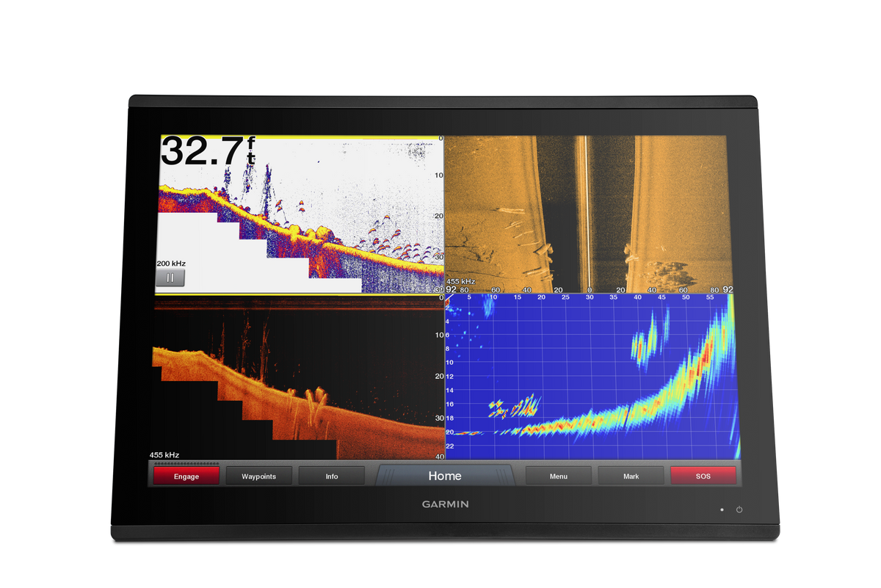Select the orange side-scan sonar pane
Screen dimensions: 881x588
(x=590, y=214)
